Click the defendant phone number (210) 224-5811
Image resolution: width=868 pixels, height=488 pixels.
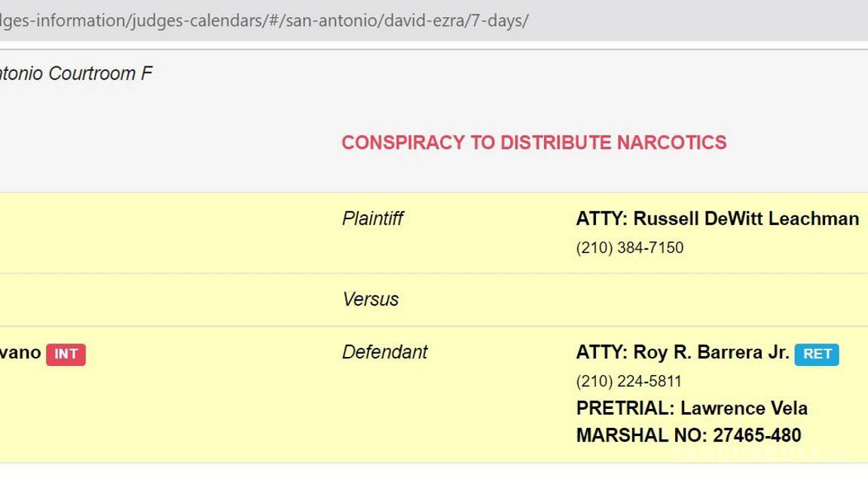(628, 381)
